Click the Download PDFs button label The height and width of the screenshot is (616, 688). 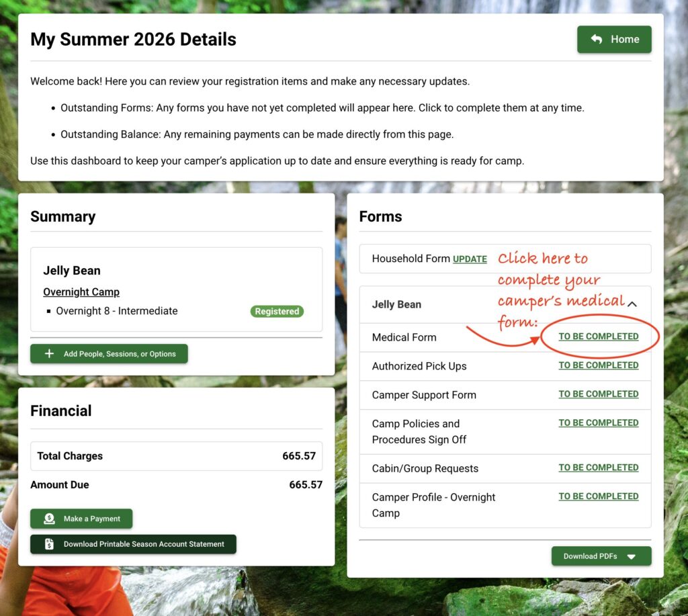point(590,556)
